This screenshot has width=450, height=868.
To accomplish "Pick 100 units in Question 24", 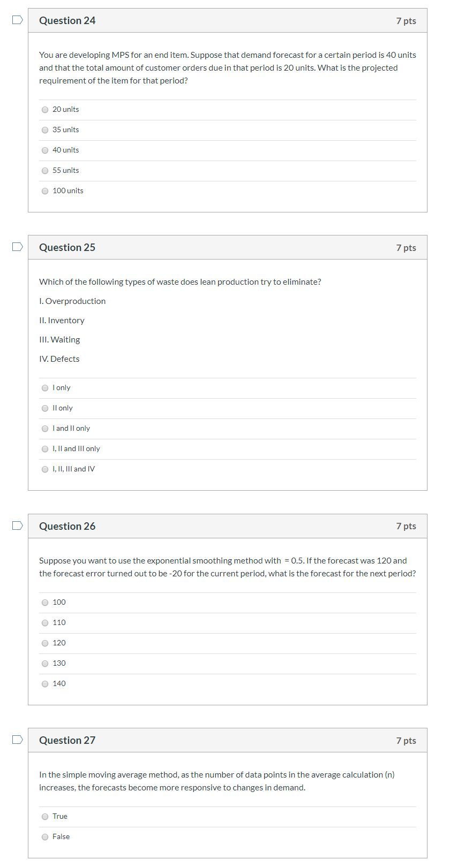I will tap(45, 191).
